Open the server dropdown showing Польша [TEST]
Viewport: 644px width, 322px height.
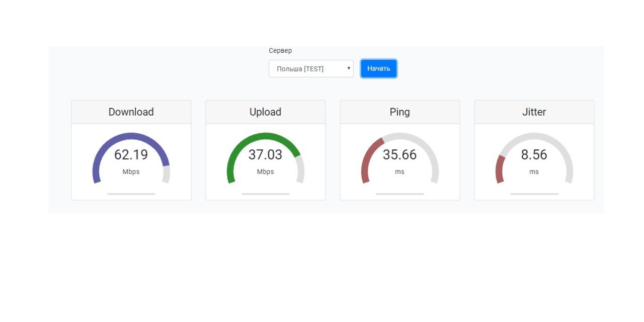(x=311, y=69)
